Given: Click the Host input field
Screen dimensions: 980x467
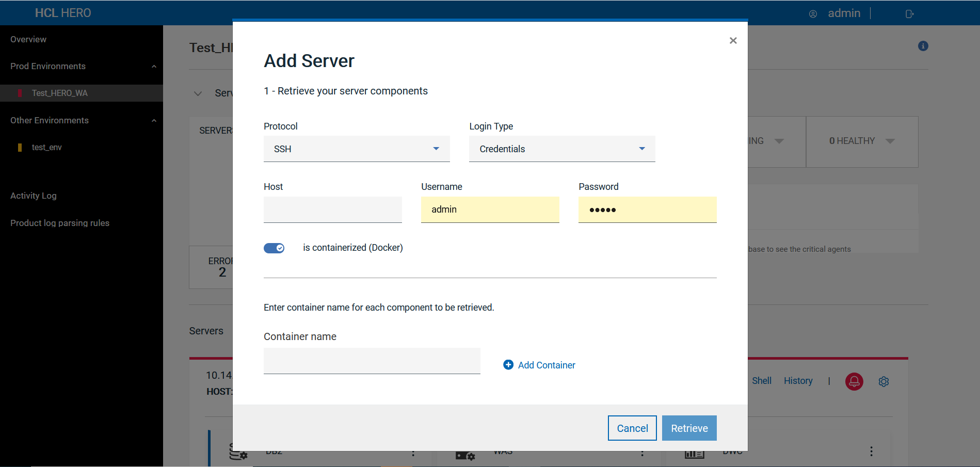Looking at the screenshot, I should (333, 210).
